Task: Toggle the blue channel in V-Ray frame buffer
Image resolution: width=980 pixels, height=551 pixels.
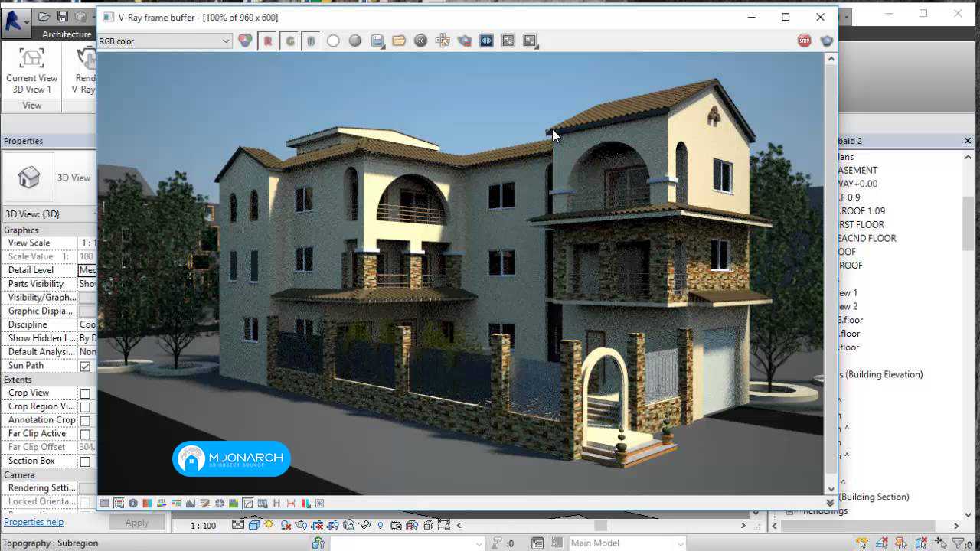Action: (311, 41)
